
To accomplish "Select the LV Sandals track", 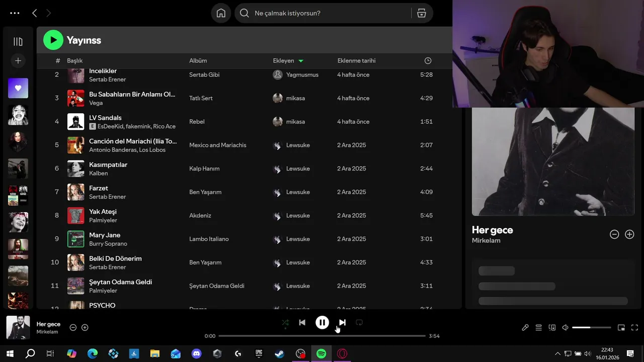I will click(x=105, y=118).
